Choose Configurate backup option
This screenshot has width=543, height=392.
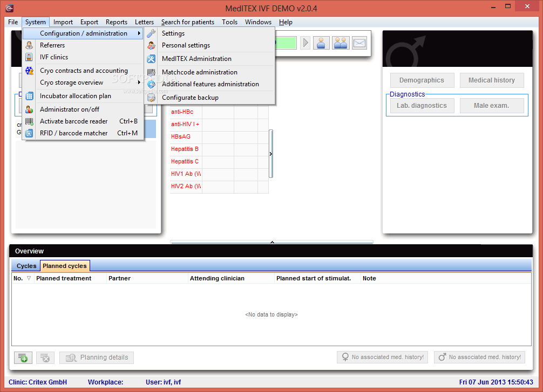210,98
